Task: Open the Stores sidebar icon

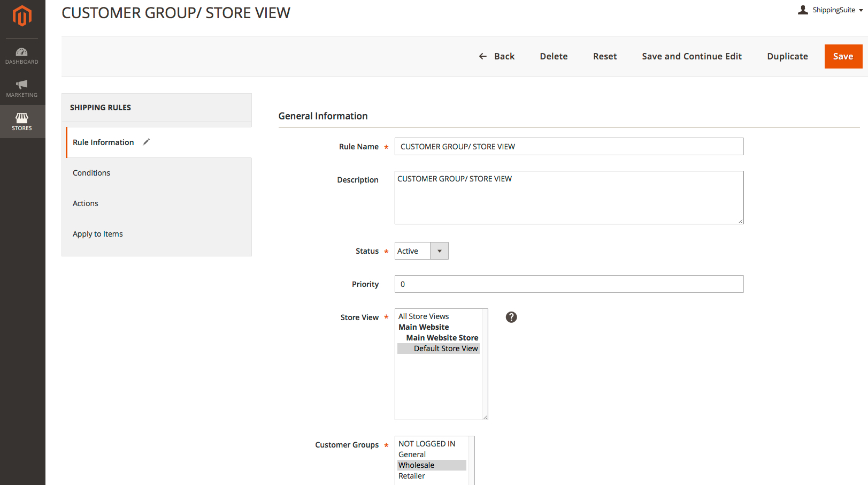Action: (21, 122)
